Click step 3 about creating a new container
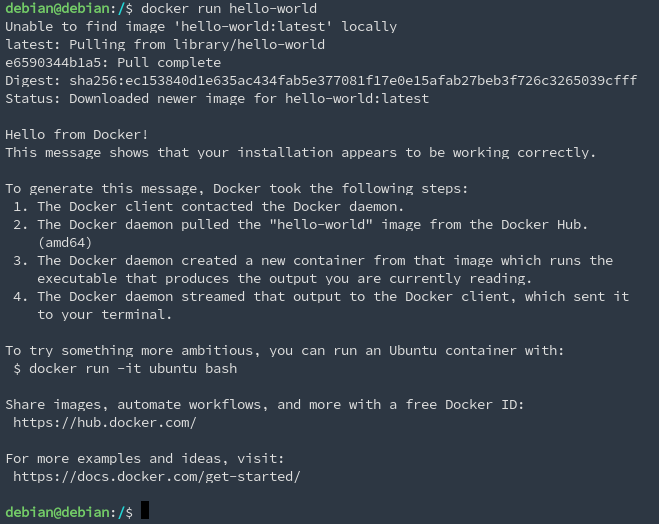Image resolution: width=659 pixels, height=524 pixels. tap(313, 269)
